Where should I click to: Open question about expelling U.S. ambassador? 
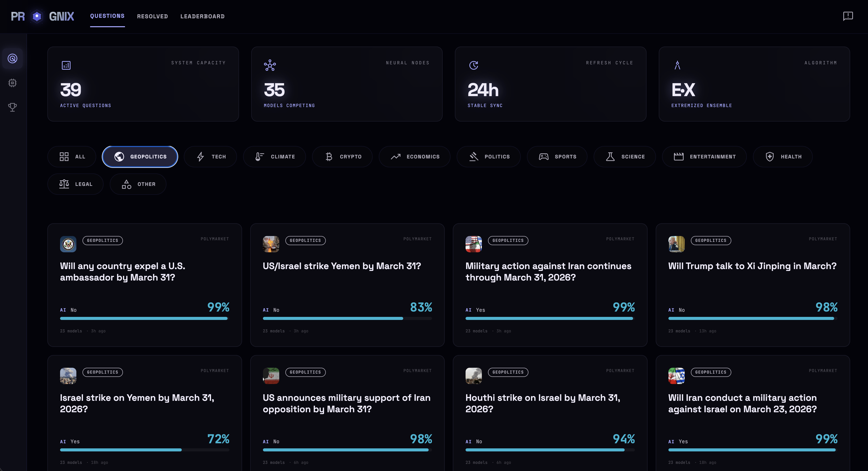click(x=123, y=271)
